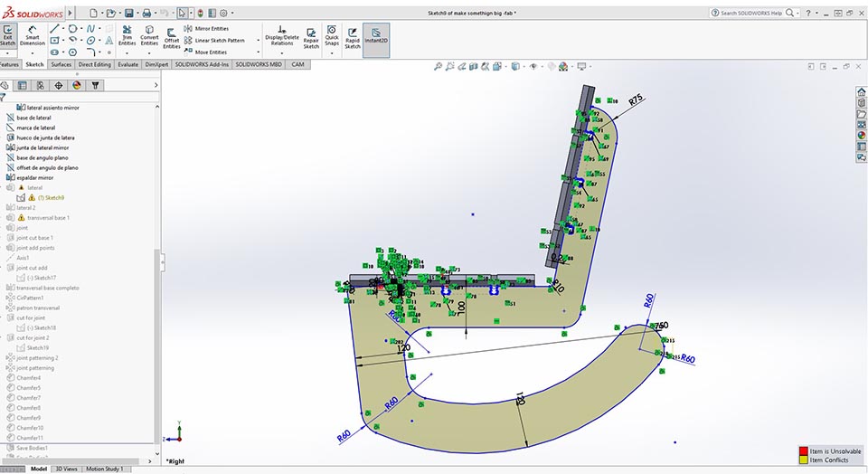Open dropdown under Trim Entities
Viewport: 868px width, 474px height.
[127, 53]
